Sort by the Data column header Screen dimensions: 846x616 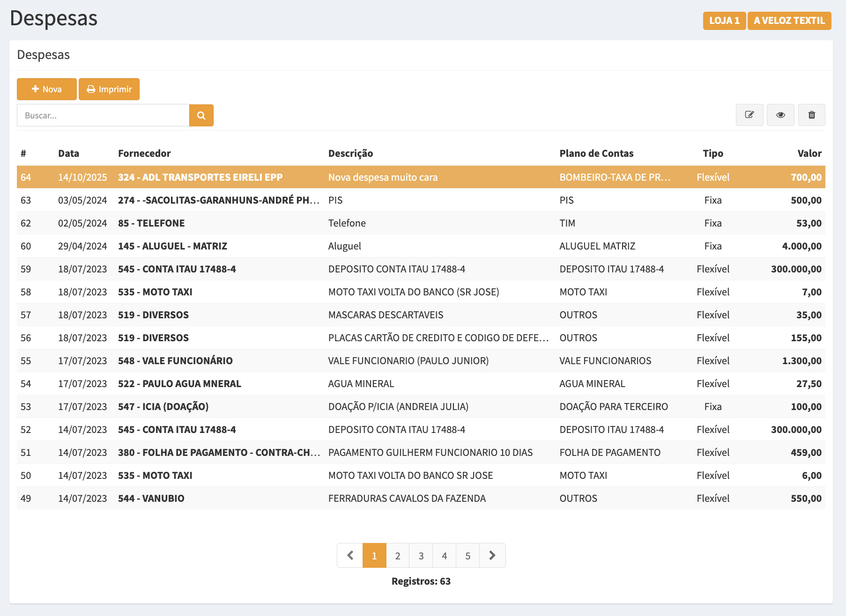tap(68, 154)
